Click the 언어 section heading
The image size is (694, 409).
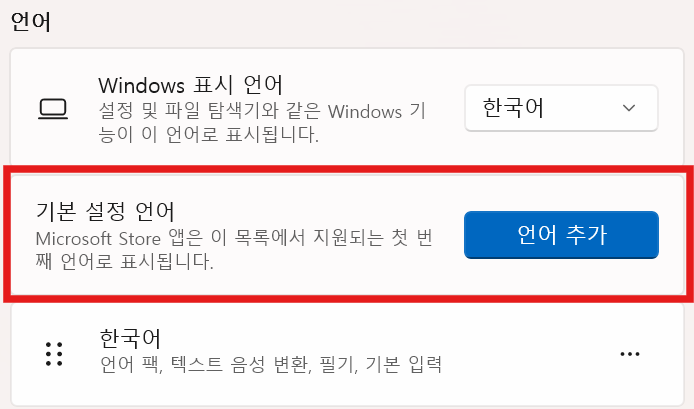click(31, 22)
